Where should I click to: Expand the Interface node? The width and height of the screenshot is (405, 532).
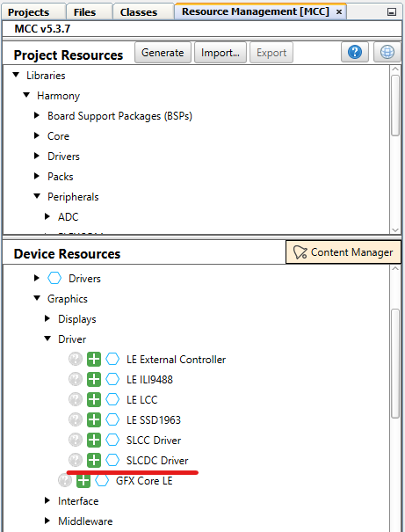(47, 501)
